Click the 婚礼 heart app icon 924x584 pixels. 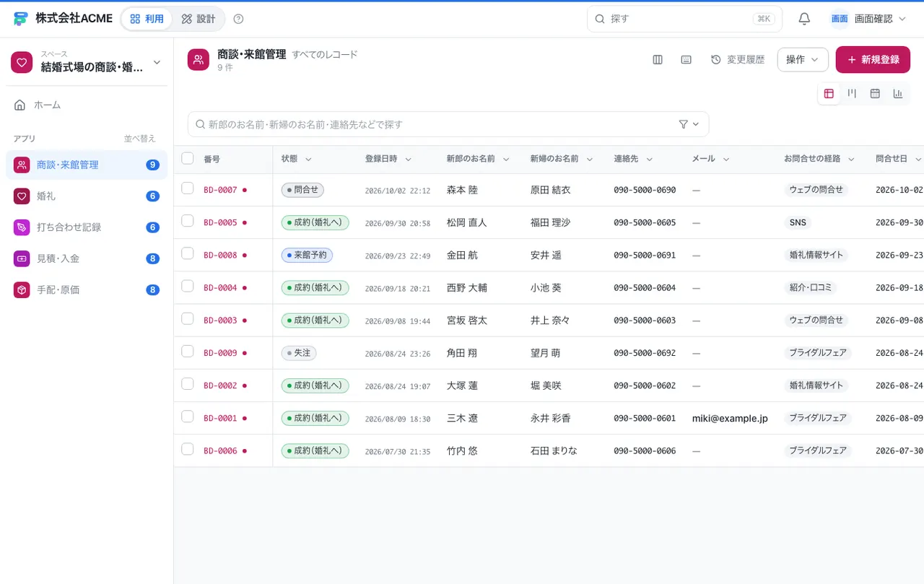22,196
